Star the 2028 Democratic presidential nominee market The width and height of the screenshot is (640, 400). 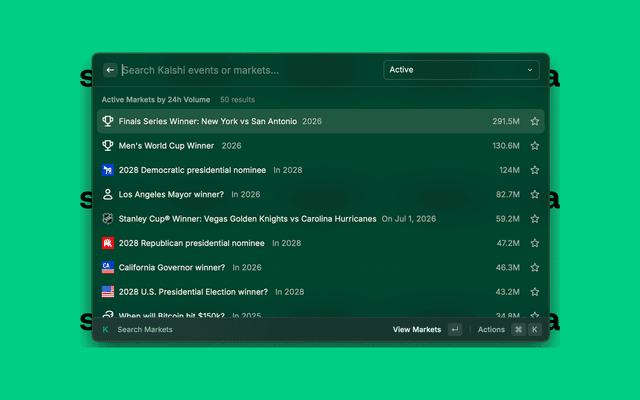pos(535,170)
